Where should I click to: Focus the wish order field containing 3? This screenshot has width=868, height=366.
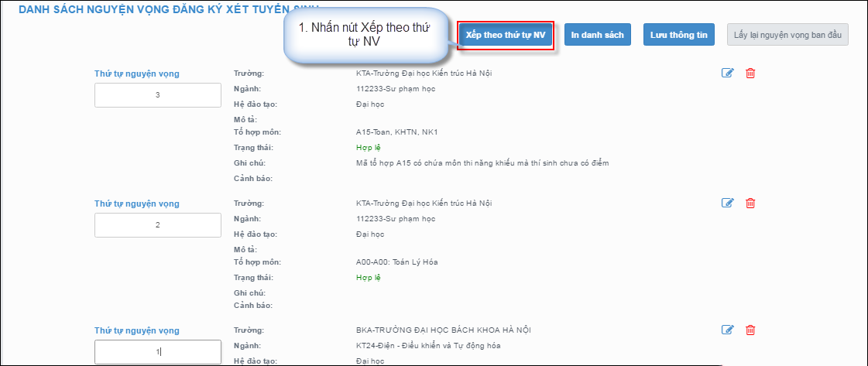(x=158, y=95)
